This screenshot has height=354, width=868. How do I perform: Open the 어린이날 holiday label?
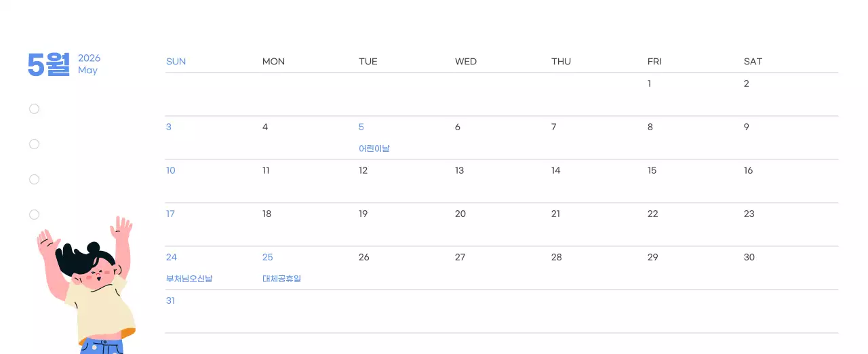click(374, 149)
